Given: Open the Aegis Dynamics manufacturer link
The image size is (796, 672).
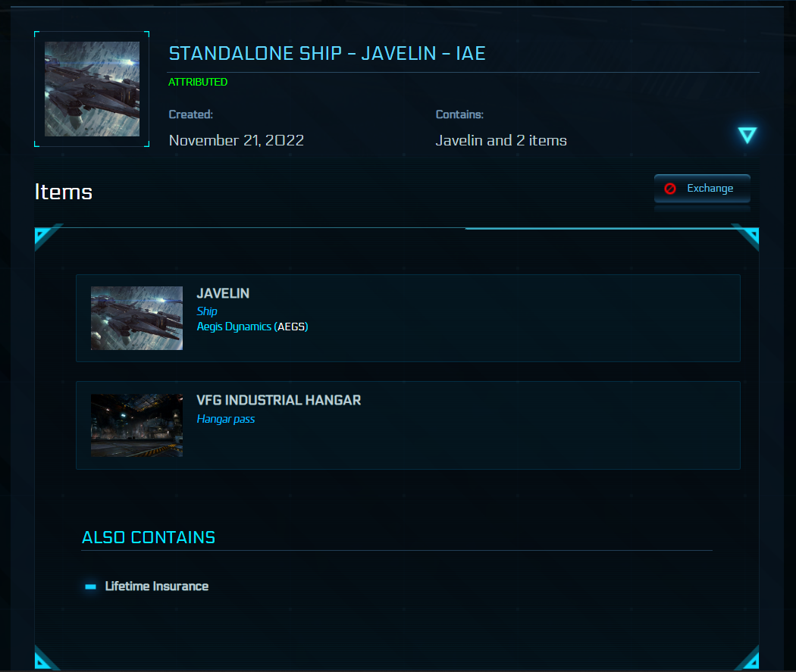Looking at the screenshot, I should tap(233, 327).
